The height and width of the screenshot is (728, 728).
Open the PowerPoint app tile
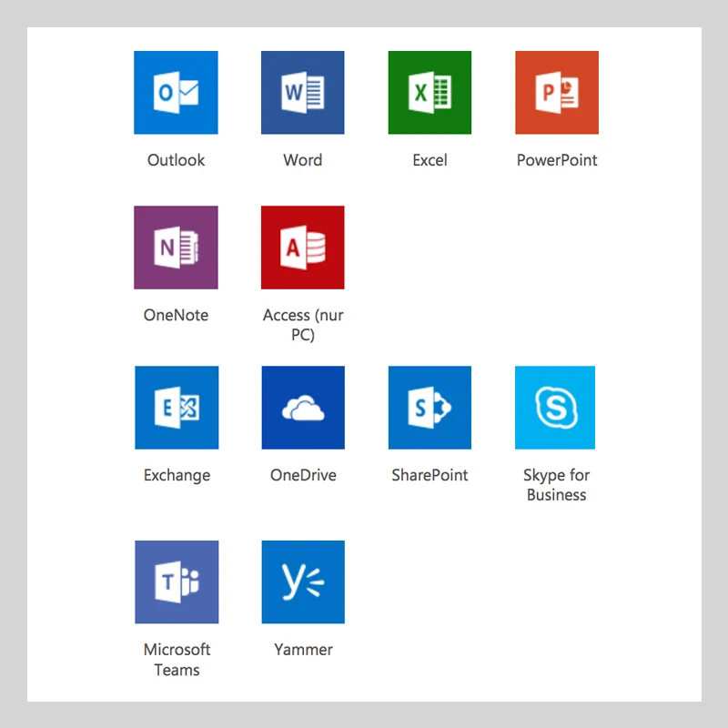(x=557, y=93)
